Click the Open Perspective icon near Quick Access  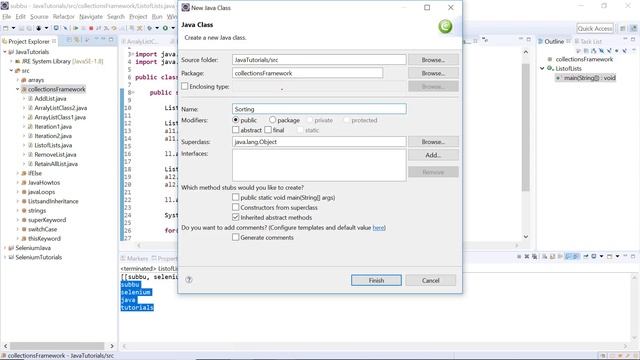pos(622,28)
